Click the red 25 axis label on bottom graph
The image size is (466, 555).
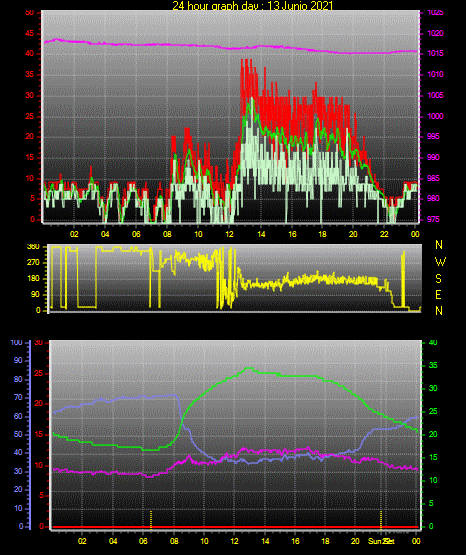(39, 373)
